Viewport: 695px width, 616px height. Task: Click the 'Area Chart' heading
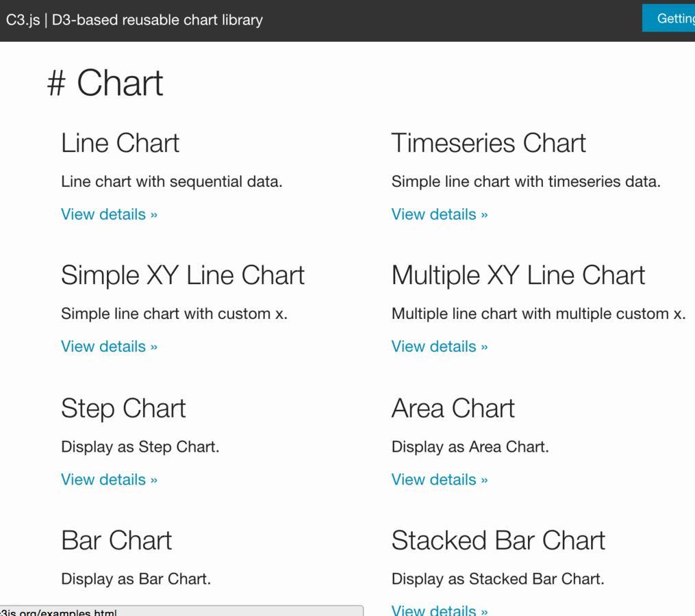point(453,408)
